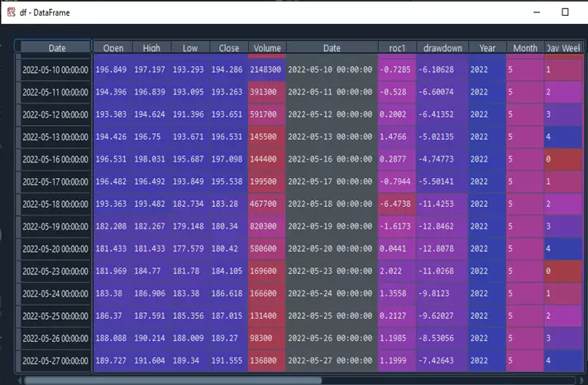Select Volume cell 98300

click(x=267, y=338)
